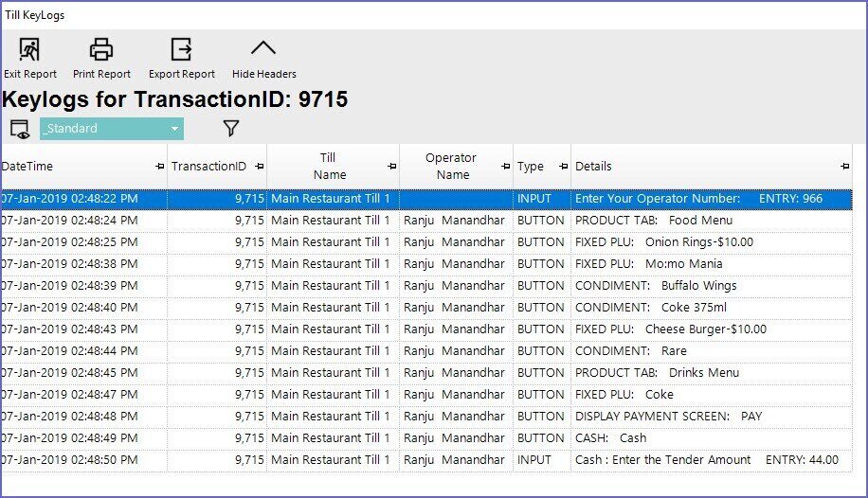The image size is (868, 498).
Task: Pin the Type column header
Action: coord(563,167)
